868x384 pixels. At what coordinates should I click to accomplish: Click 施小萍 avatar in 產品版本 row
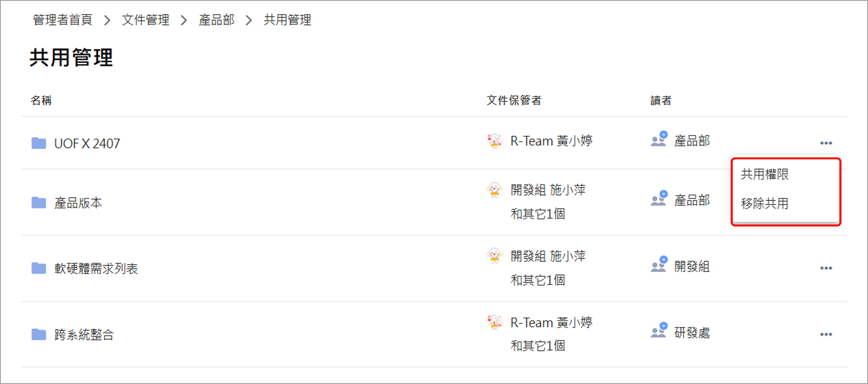[495, 190]
